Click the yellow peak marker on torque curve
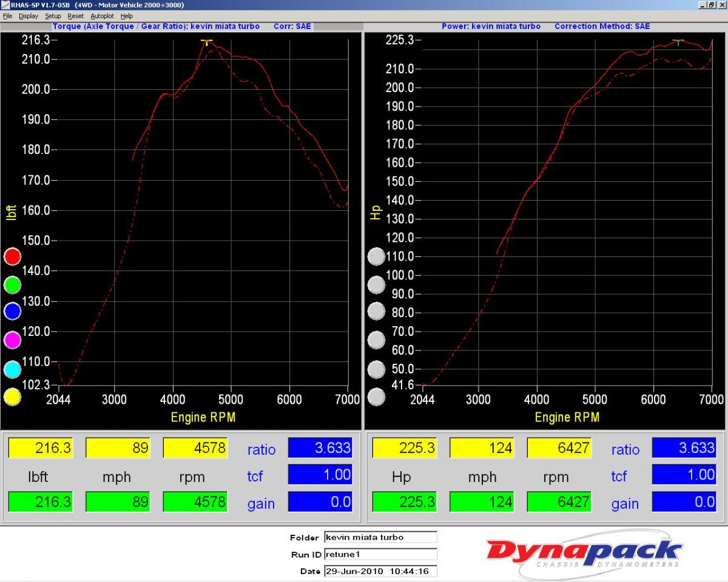Image resolution: width=728 pixels, height=582 pixels. click(207, 42)
